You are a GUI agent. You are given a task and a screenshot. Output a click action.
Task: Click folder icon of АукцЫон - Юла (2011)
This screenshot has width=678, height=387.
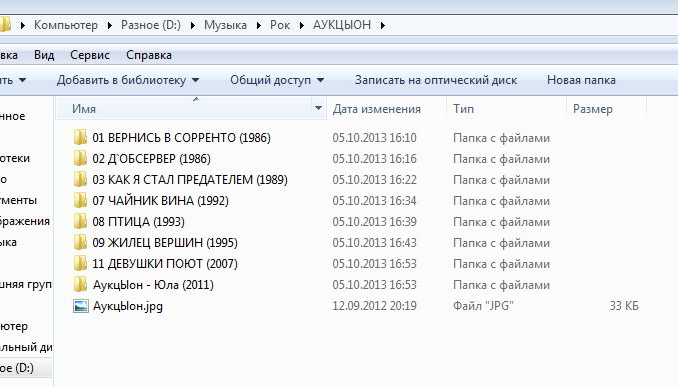pos(80,285)
